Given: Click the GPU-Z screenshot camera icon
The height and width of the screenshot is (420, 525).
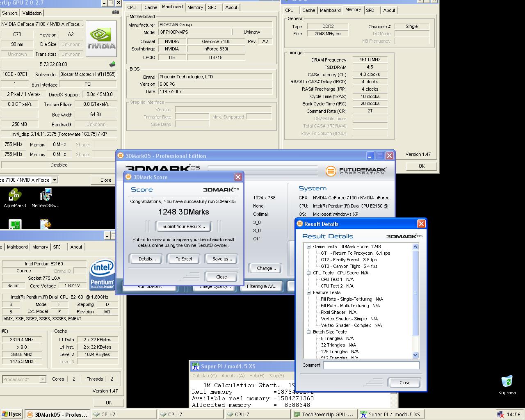Looking at the screenshot, I should coord(116,12).
